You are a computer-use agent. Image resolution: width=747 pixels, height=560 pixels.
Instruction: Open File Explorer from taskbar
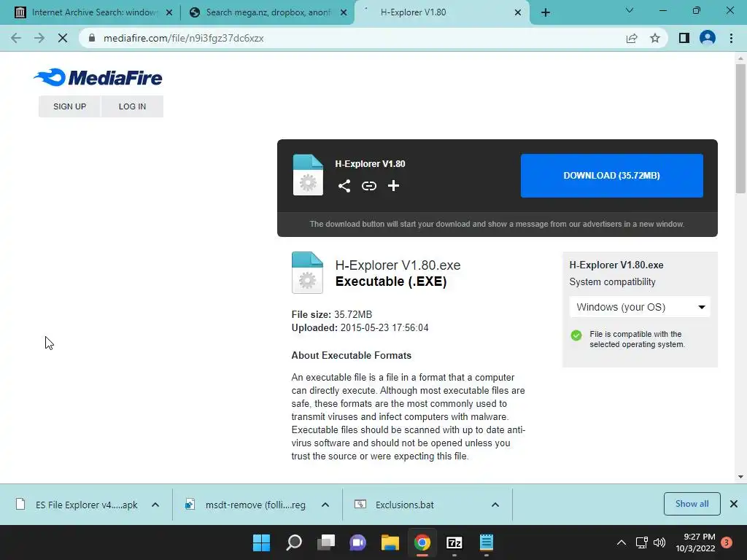tap(390, 542)
